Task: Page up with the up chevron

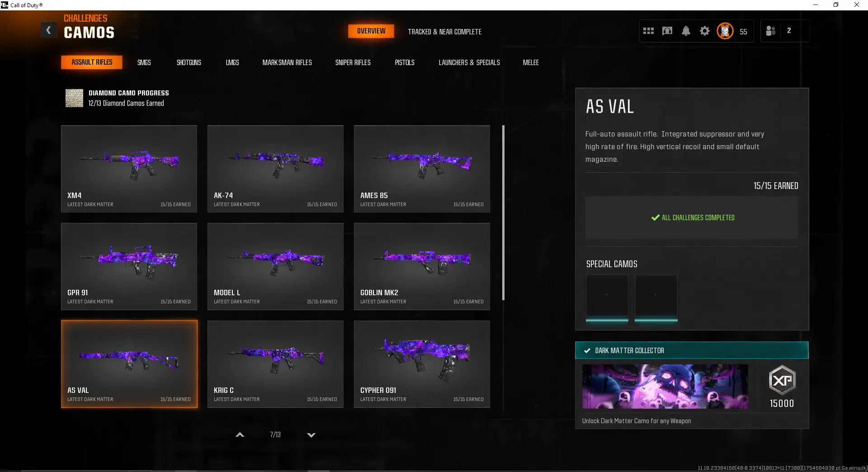Action: point(240,434)
